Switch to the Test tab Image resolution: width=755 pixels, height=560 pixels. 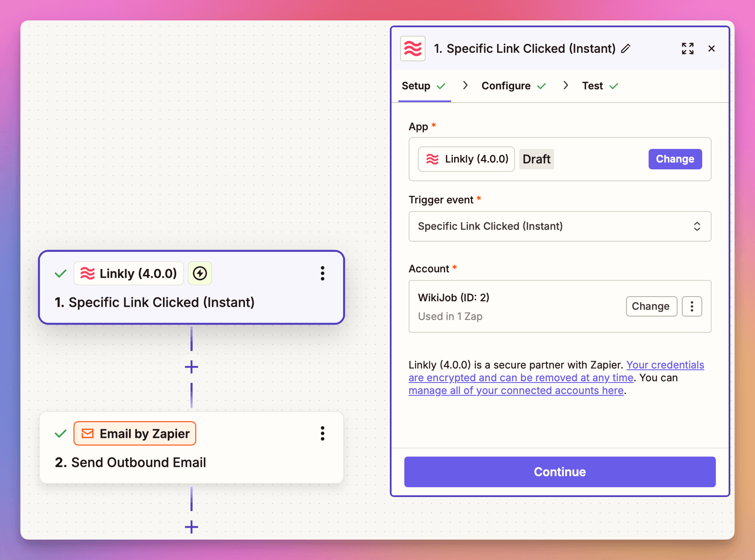592,86
